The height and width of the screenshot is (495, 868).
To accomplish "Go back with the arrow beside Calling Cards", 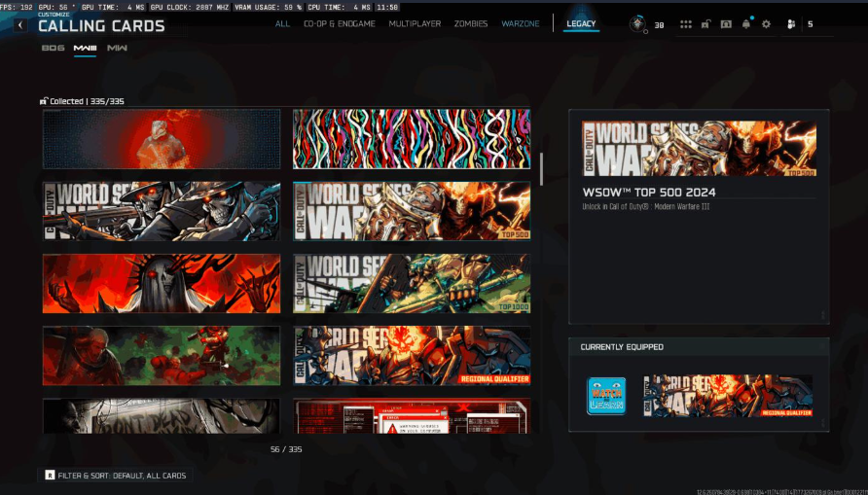I will pyautogui.click(x=20, y=25).
